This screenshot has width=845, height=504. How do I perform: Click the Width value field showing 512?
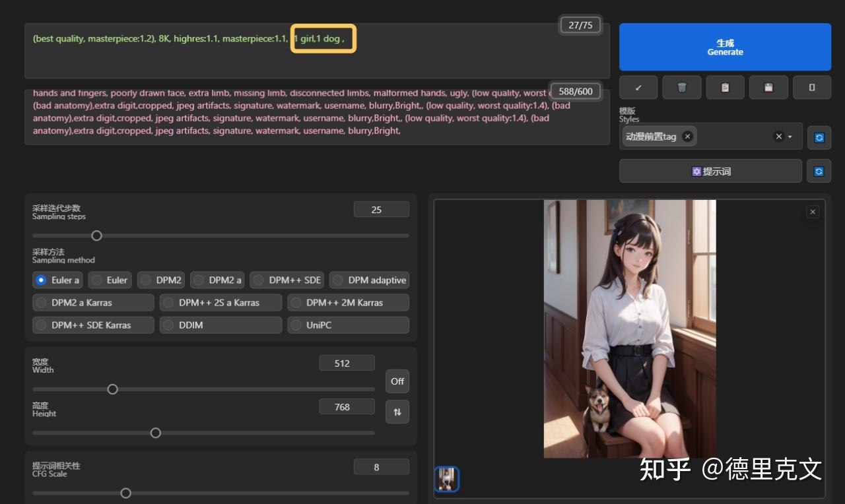pyautogui.click(x=347, y=362)
